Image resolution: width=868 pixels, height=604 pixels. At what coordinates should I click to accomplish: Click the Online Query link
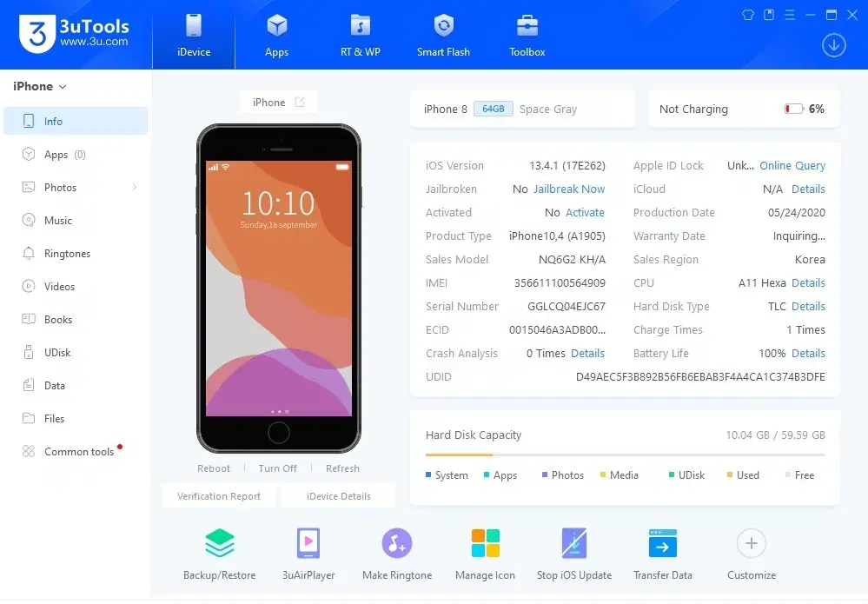tap(792, 165)
